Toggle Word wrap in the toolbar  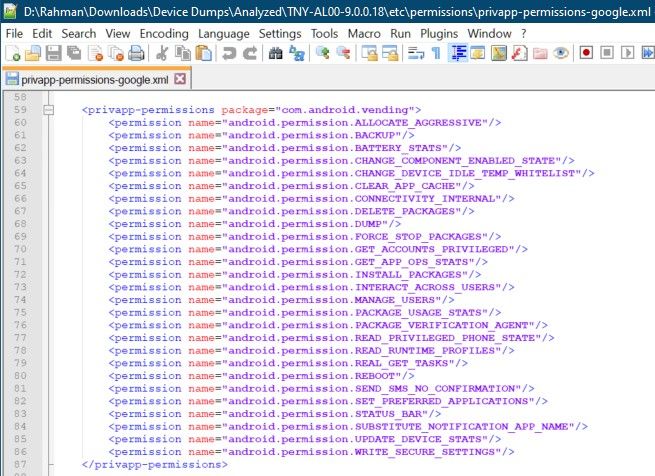pos(416,53)
